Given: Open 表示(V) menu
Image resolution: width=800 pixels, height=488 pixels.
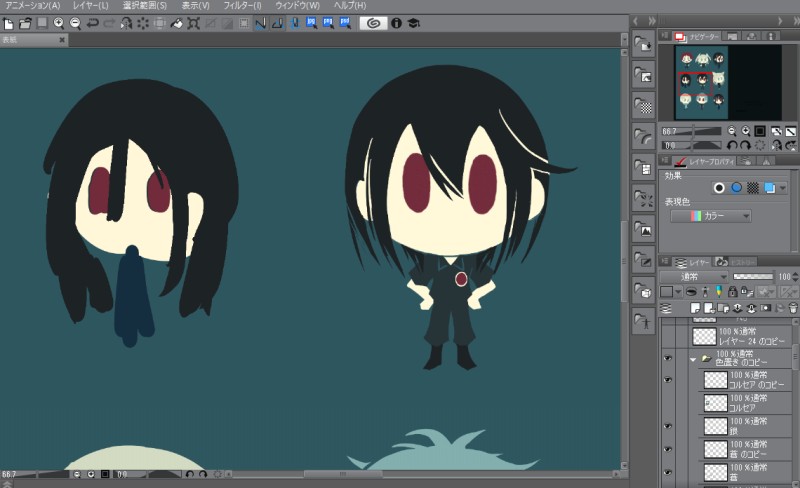Looking at the screenshot, I should tap(195, 6).
